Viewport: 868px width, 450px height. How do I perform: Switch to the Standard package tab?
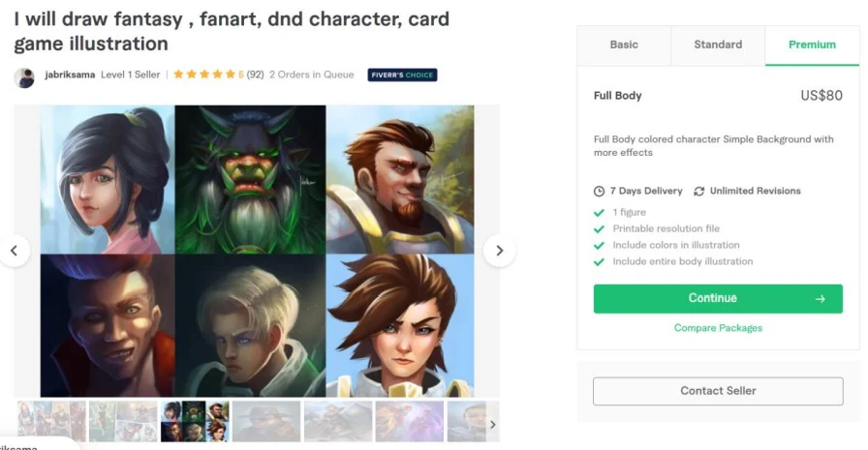coord(718,45)
